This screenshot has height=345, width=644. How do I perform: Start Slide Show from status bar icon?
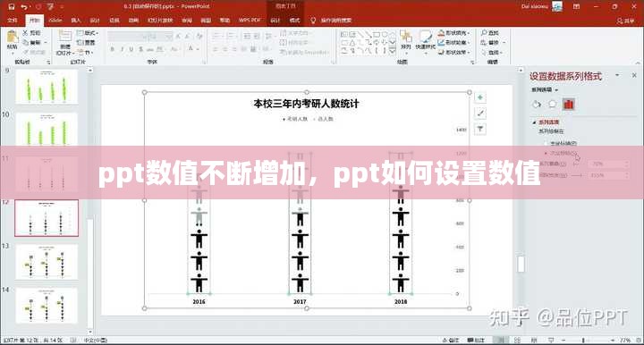551,340
